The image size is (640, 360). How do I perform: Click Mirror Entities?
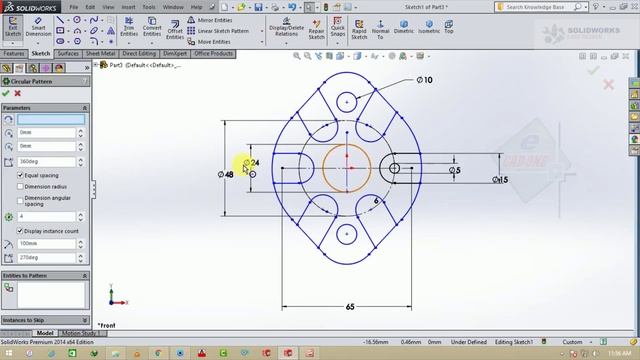pyautogui.click(x=210, y=20)
